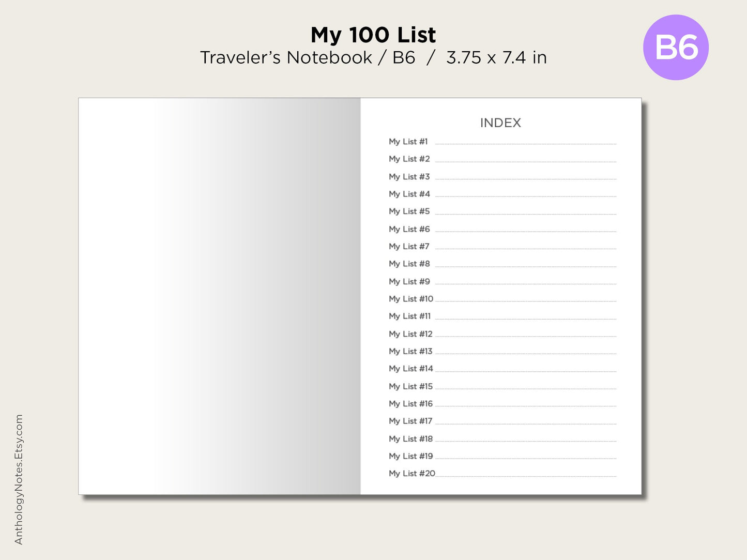Select 'My List #4' entry
The width and height of the screenshot is (747, 560).
[409, 194]
